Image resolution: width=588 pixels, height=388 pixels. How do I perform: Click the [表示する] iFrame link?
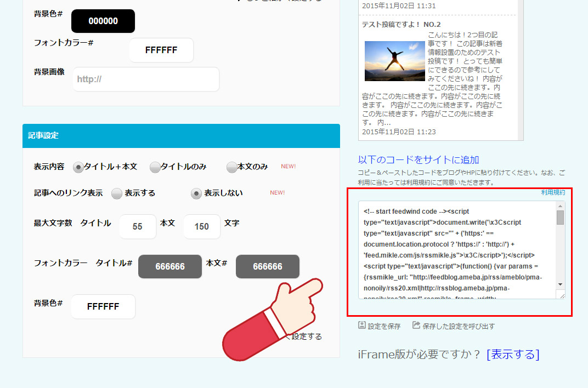coord(513,354)
